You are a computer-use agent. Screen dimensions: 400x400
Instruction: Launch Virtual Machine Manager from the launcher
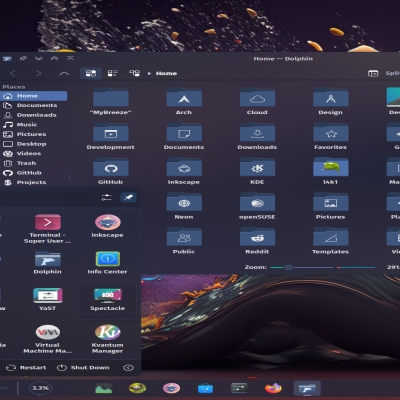(x=47, y=339)
